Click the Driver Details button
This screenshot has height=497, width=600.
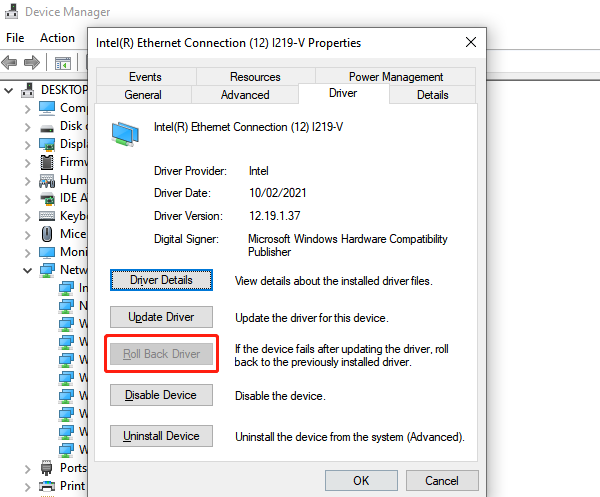pos(161,280)
